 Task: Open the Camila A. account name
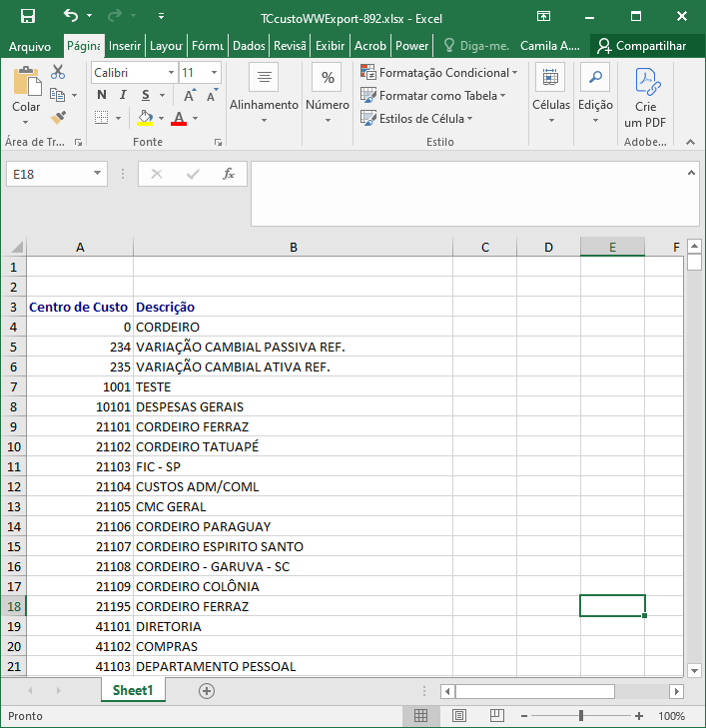(549, 46)
